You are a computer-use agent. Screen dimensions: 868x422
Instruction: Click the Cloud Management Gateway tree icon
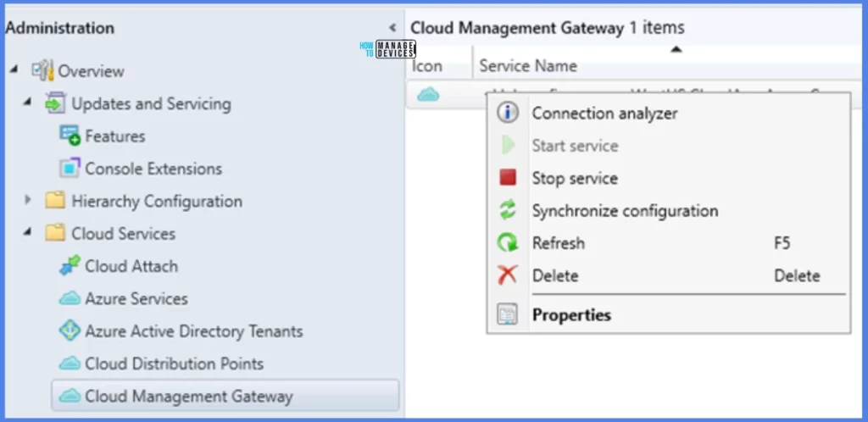[70, 396]
